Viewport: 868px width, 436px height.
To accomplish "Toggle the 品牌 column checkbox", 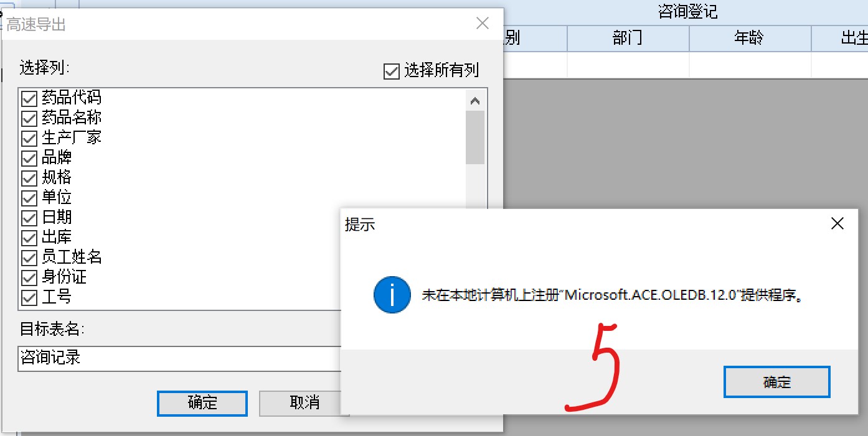I will [29, 158].
